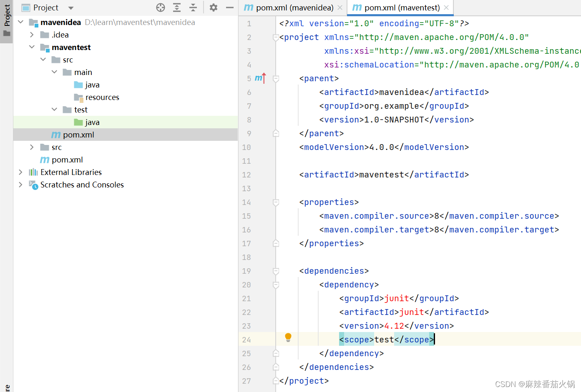This screenshot has height=392, width=581.
Task: Fold the parent block at line 5
Action: coord(276,78)
